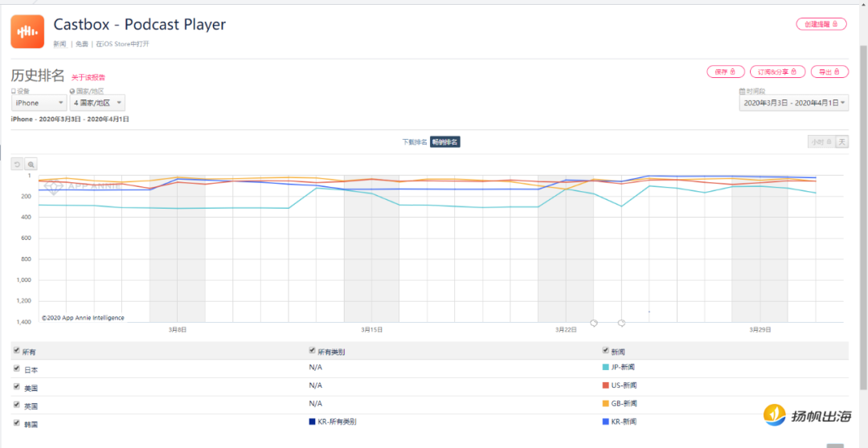
Task: Click the chart reset (undo) icon
Action: pyautogui.click(x=17, y=164)
